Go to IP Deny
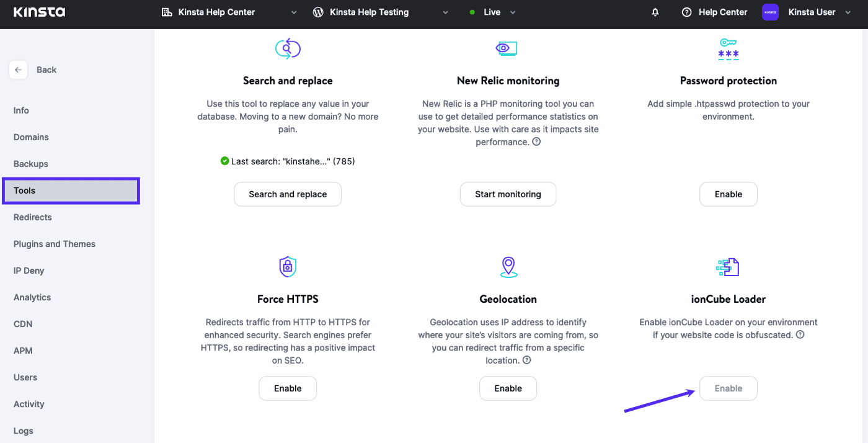 (29, 271)
